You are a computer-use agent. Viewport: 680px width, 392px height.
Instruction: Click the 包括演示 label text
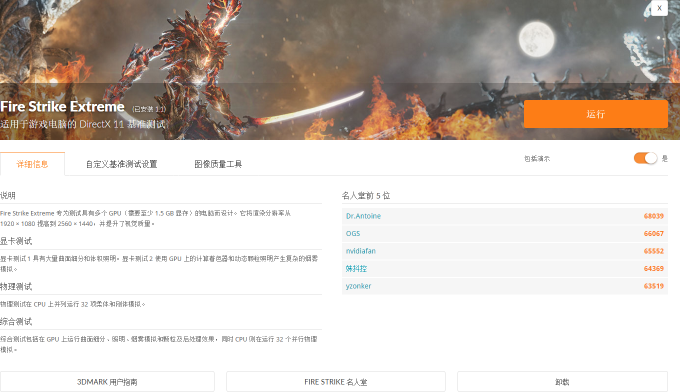[537, 159]
